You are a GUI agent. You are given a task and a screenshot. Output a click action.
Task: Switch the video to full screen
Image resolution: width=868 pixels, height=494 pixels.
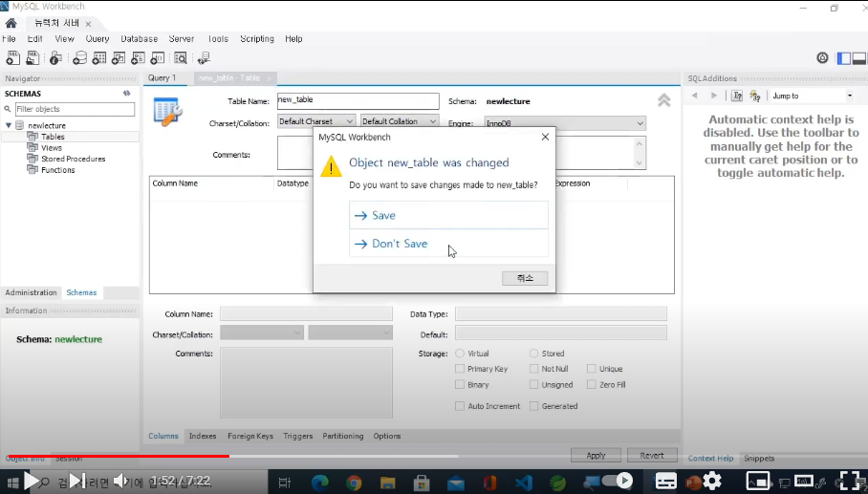850,481
